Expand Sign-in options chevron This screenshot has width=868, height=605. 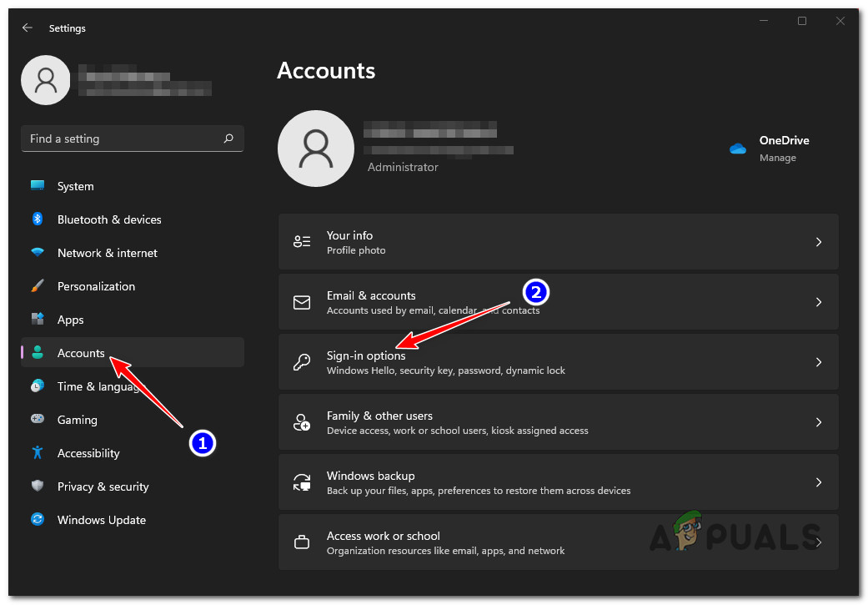[x=819, y=362]
